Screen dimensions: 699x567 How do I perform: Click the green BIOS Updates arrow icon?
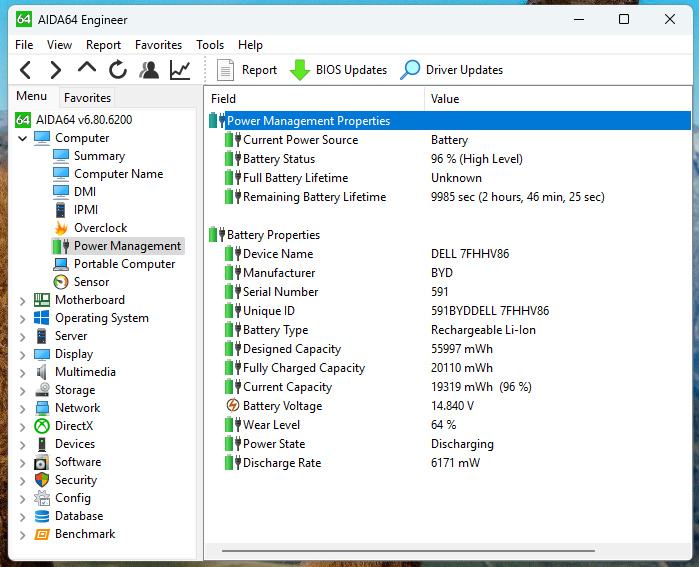tap(300, 70)
